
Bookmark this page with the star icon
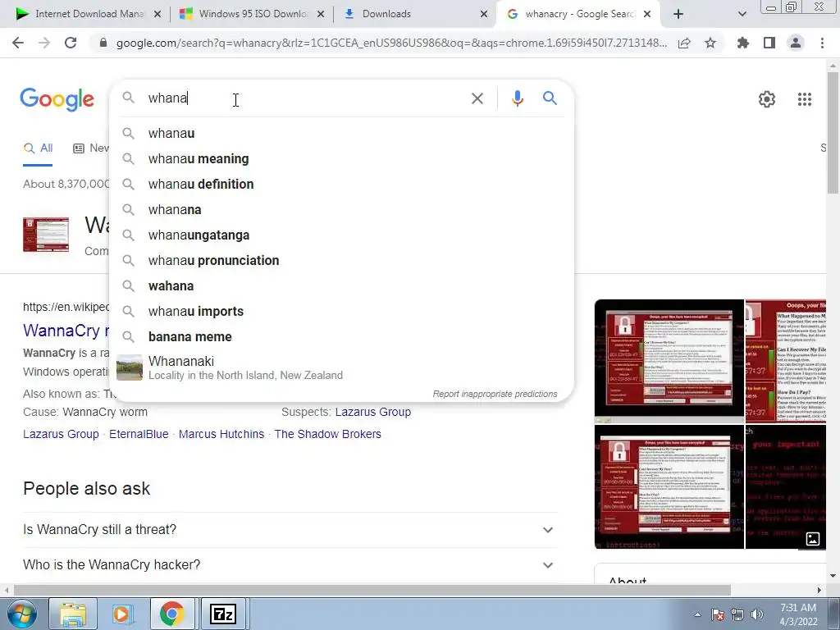pyautogui.click(x=710, y=43)
